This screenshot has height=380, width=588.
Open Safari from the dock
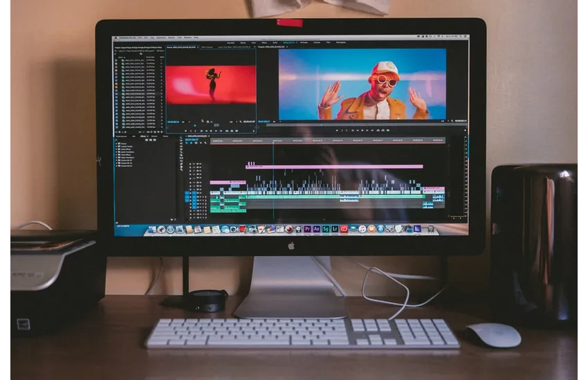[170, 229]
